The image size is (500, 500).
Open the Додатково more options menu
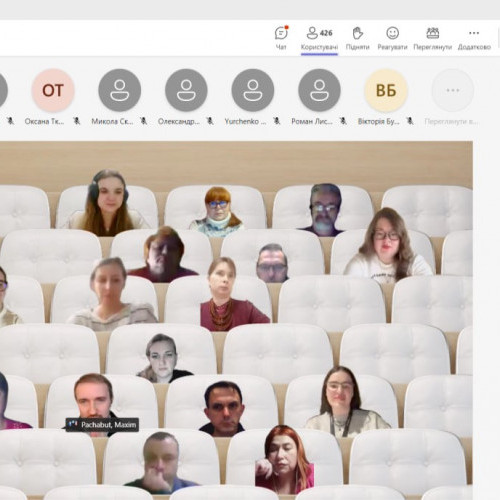click(x=474, y=38)
